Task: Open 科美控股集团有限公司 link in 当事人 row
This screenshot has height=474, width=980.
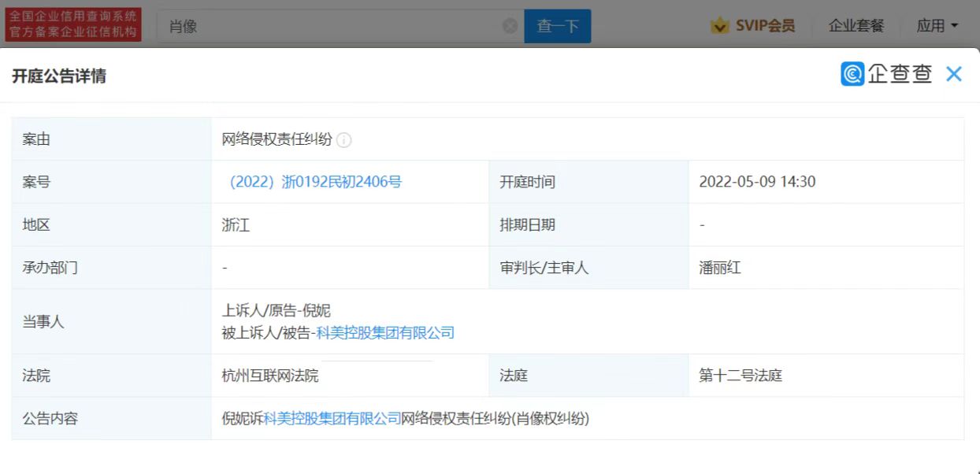Action: [385, 333]
